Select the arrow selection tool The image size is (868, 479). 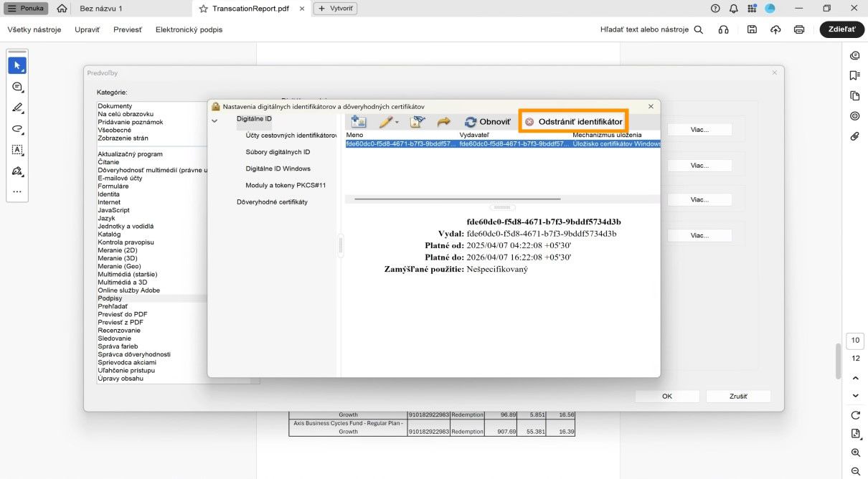pyautogui.click(x=17, y=65)
